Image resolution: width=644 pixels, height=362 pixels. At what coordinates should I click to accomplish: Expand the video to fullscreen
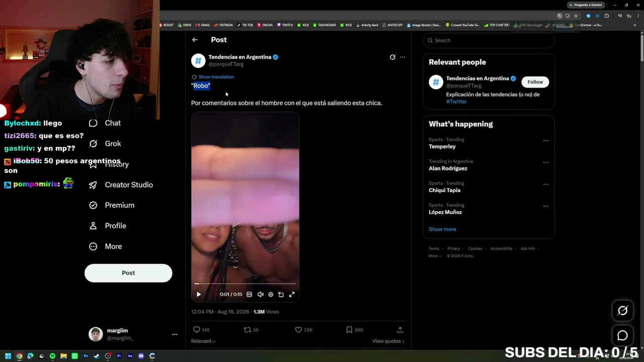pos(292,295)
